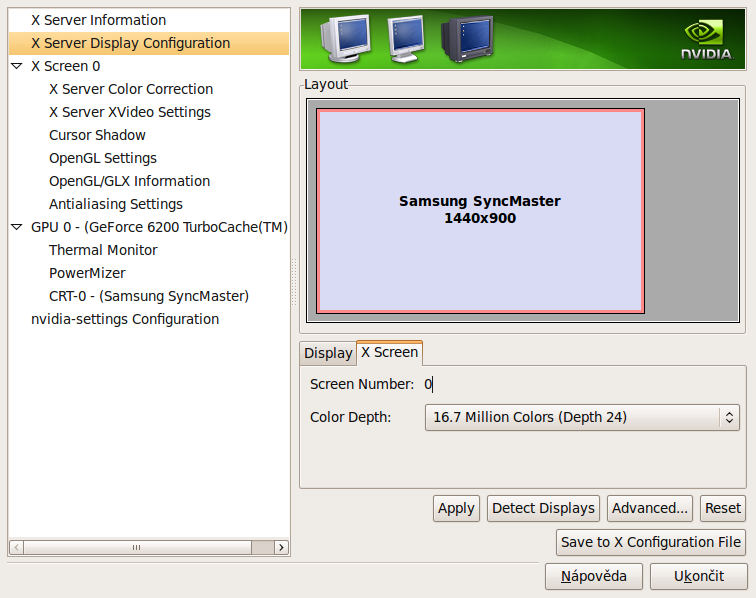
Task: Select Cursor Shadow item
Action: [97, 136]
